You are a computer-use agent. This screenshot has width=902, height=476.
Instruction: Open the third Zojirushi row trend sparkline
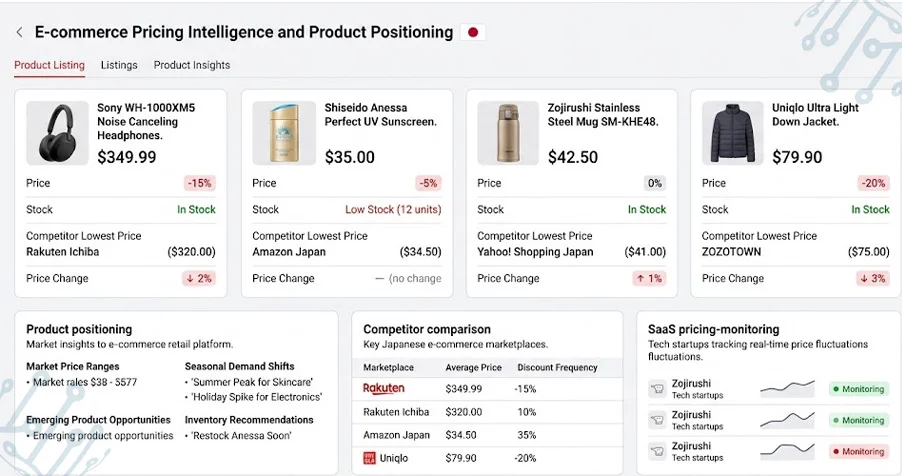click(788, 451)
